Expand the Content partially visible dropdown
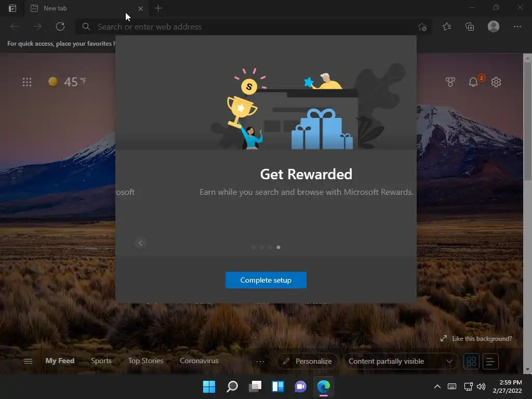532x399 pixels. click(401, 362)
